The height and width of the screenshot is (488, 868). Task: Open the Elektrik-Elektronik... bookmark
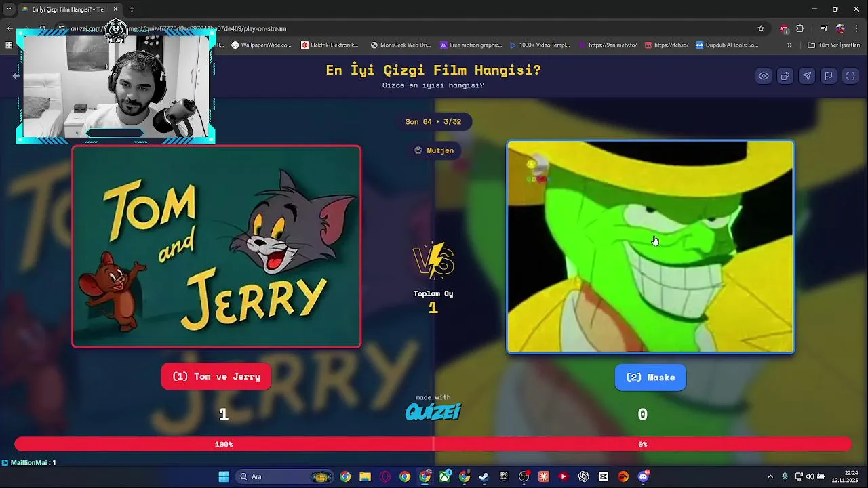click(330, 45)
